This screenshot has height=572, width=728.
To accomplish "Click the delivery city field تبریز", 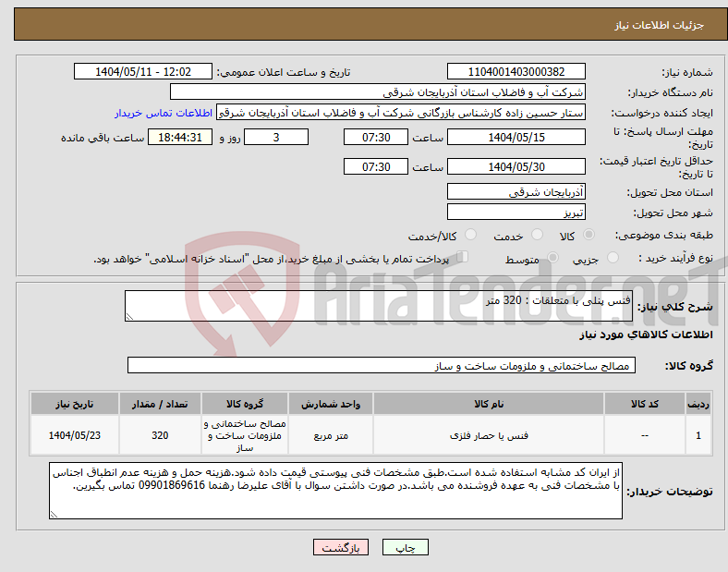I will tap(516, 213).
